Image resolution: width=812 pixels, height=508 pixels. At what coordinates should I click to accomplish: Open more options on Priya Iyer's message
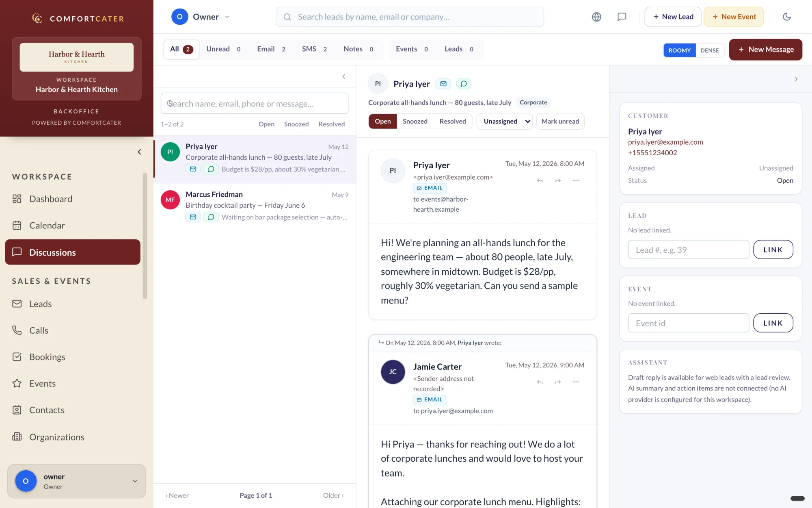click(x=576, y=180)
